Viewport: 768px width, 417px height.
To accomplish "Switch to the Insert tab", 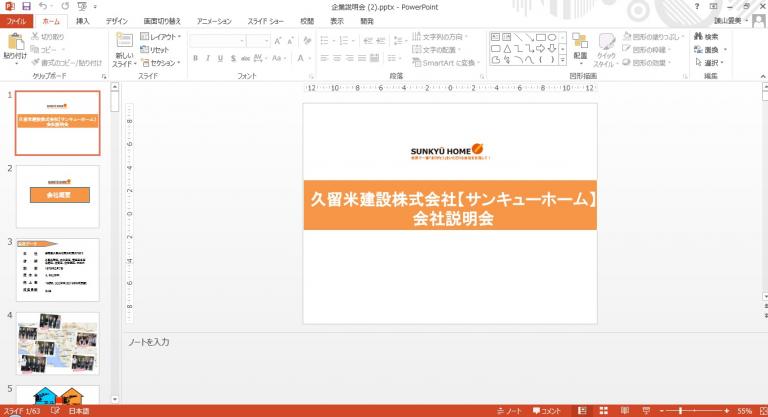I will [82, 21].
